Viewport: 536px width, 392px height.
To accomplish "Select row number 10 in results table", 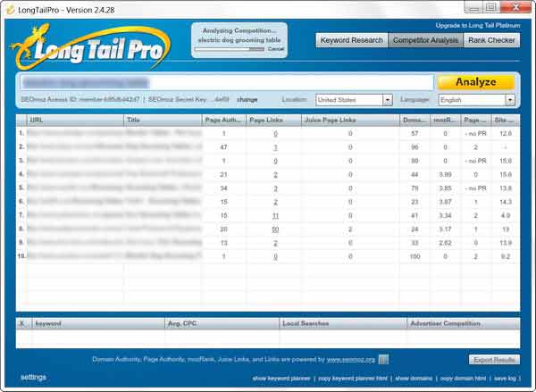I will [21, 256].
